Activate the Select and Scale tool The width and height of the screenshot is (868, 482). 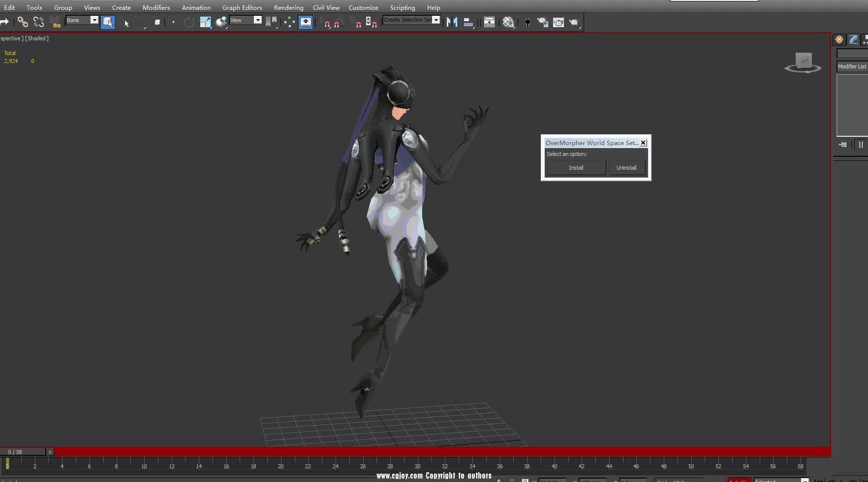click(205, 22)
